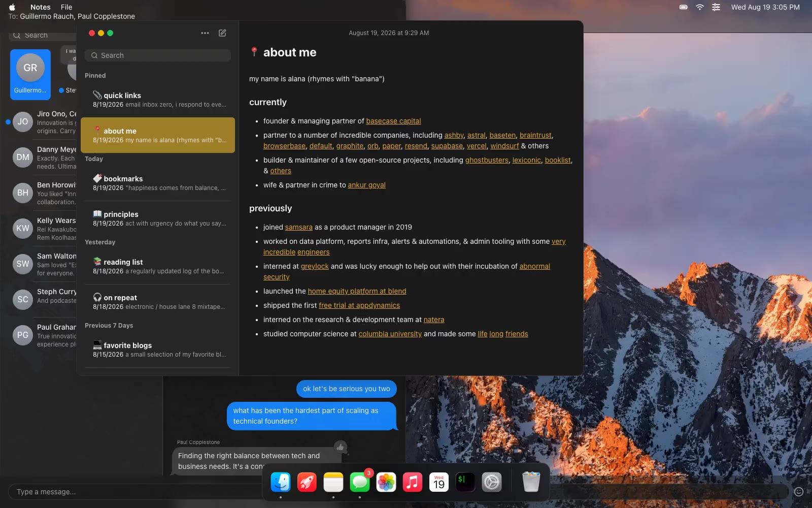Open Finder from the dock
812x508 pixels.
pos(281,482)
